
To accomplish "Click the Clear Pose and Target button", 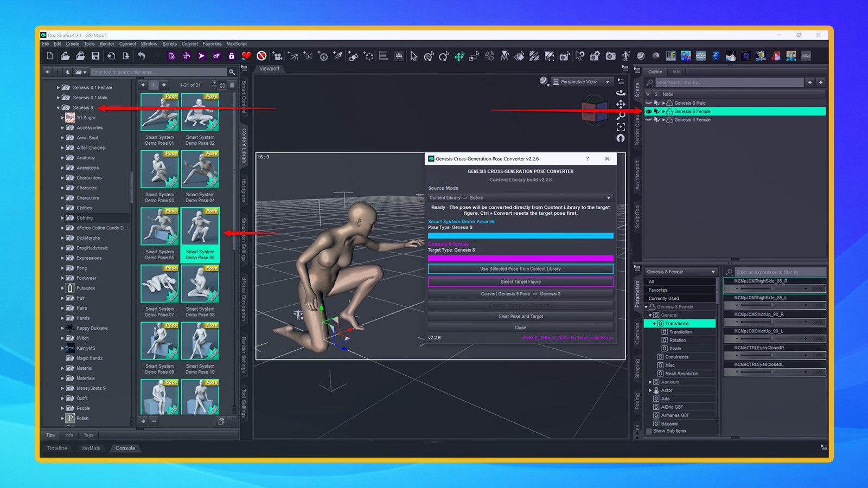I will [x=520, y=316].
